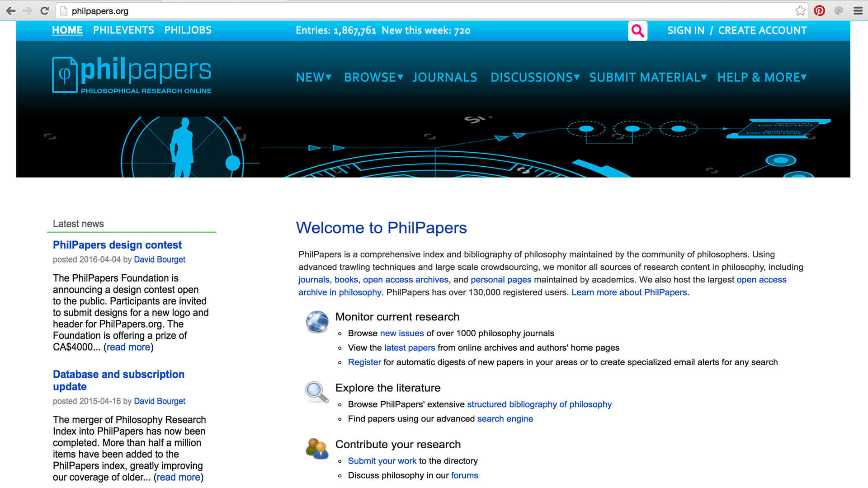Screen dimensions: 868x488
Task: Open the new issues link
Action: 402,333
